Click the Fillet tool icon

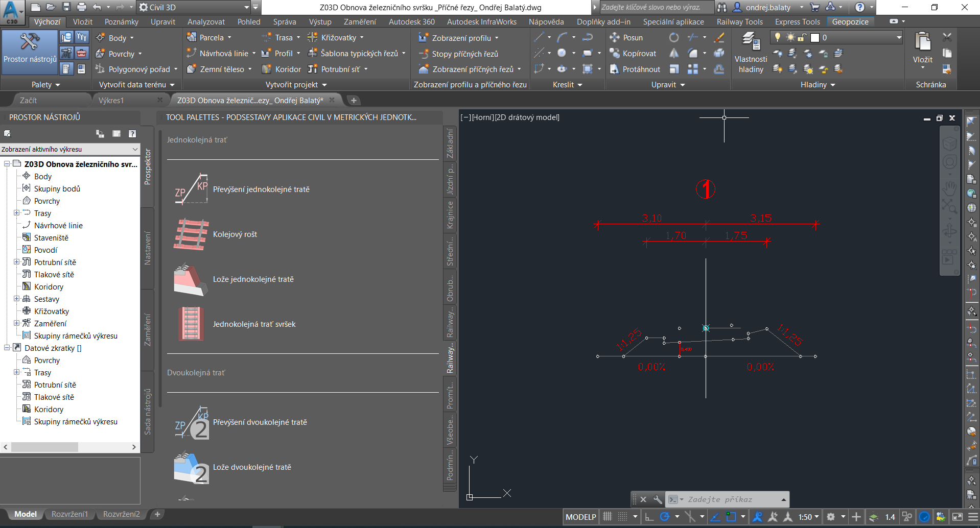tap(692, 53)
